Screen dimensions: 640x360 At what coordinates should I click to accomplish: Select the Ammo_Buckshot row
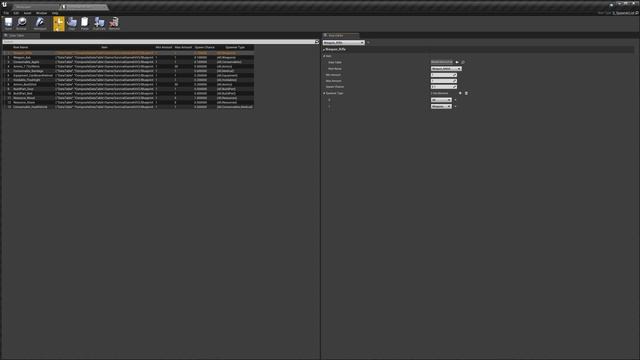[129, 84]
